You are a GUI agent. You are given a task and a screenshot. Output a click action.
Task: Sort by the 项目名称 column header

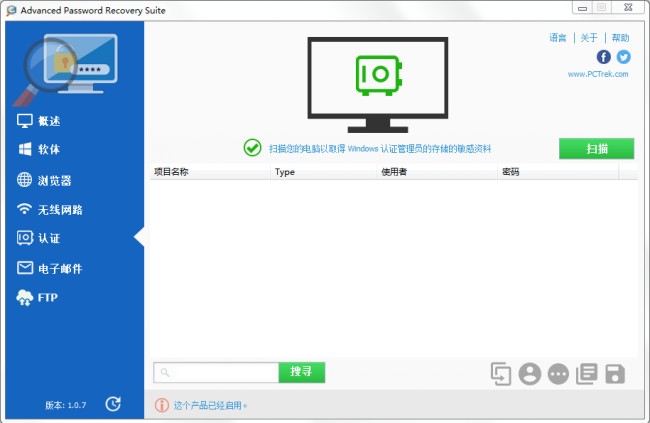(x=210, y=172)
